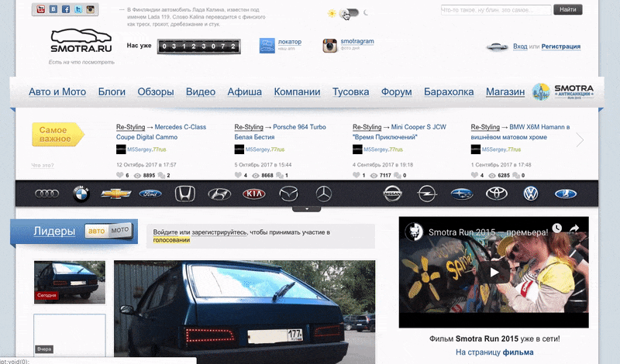Open the Форум menu
The height and width of the screenshot is (364, 620).
pyautogui.click(x=397, y=91)
